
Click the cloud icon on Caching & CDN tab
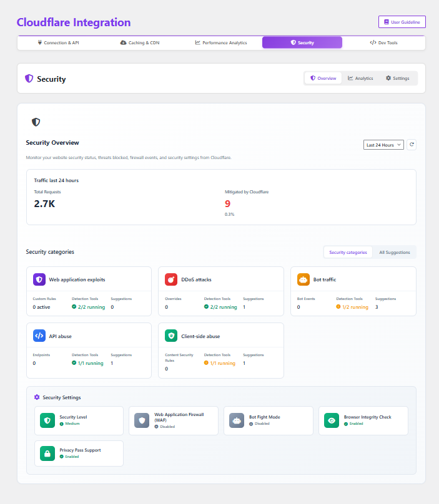pos(123,42)
